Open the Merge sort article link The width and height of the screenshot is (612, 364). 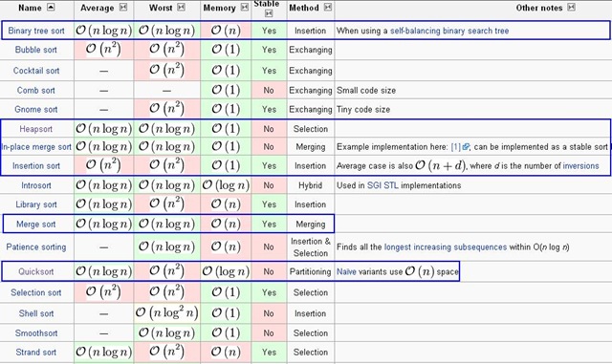click(36, 225)
